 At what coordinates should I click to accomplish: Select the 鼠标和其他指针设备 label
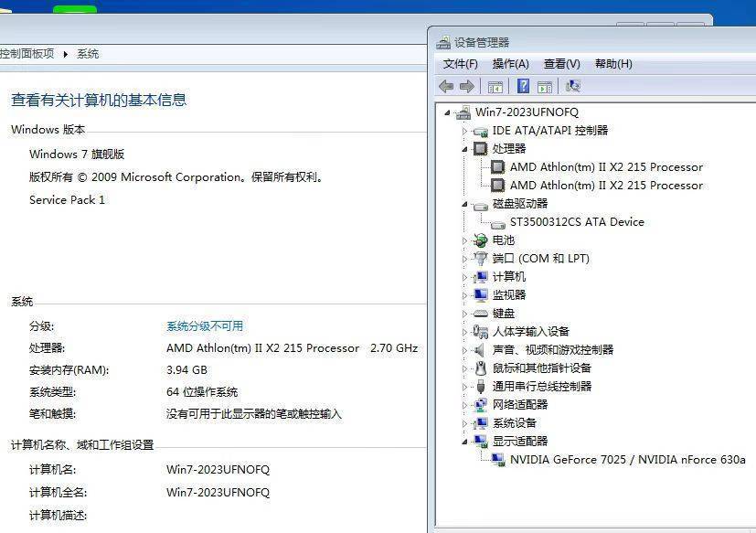542,368
